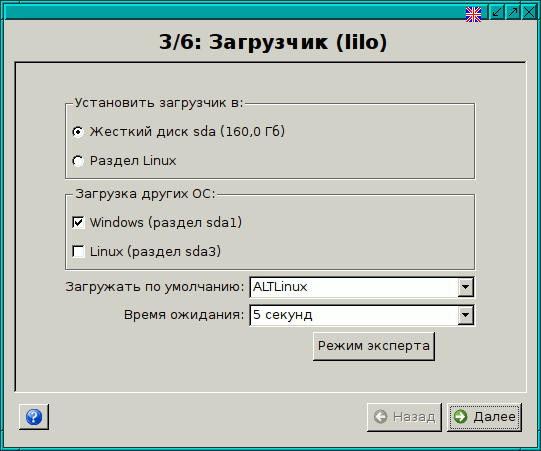Expand the default boot ALTLinux dropdown arrow
541x451 pixels.
click(465, 287)
